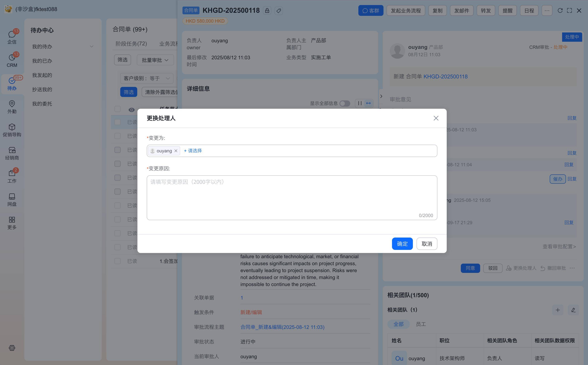Check the last row 已读 checkbox
Screen dimensions: 588x365
pyautogui.click(x=117, y=261)
